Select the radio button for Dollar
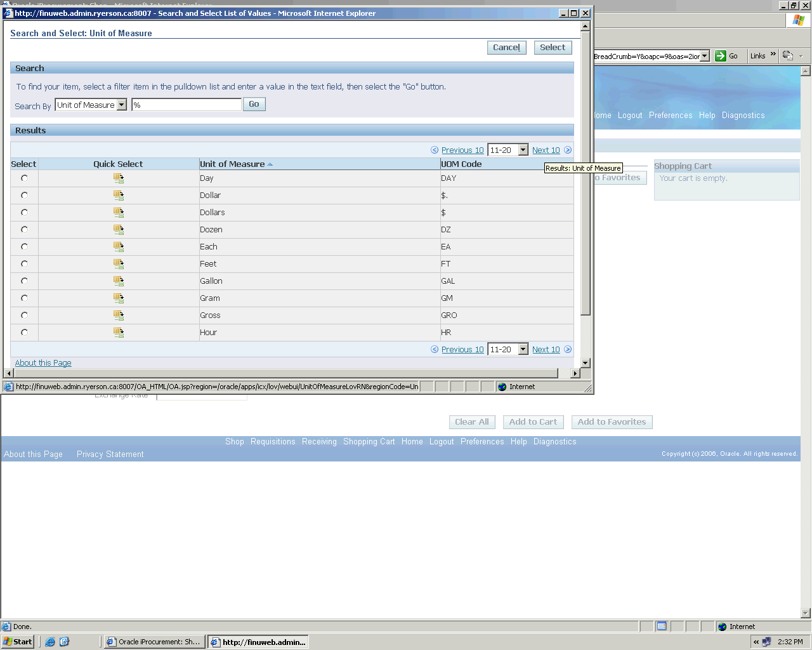 coord(24,196)
